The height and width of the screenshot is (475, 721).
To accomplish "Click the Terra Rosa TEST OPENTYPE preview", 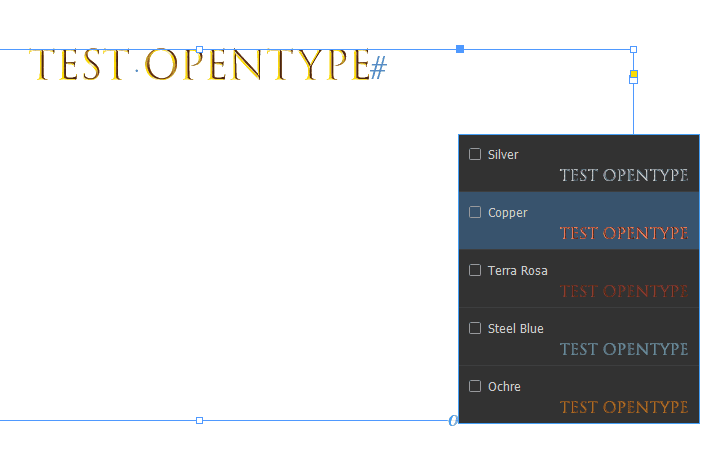I will click(624, 291).
